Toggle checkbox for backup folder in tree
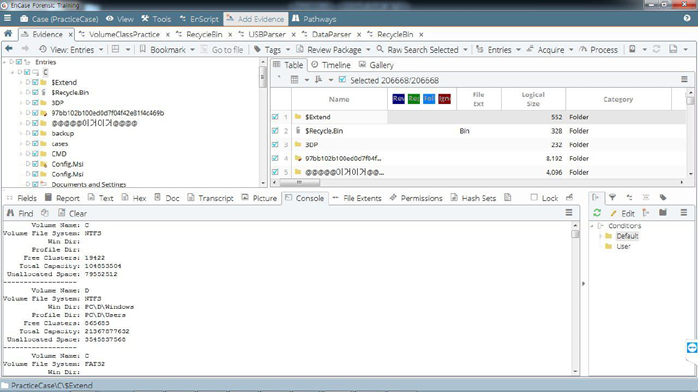This screenshot has height=392, width=698. coord(35,133)
